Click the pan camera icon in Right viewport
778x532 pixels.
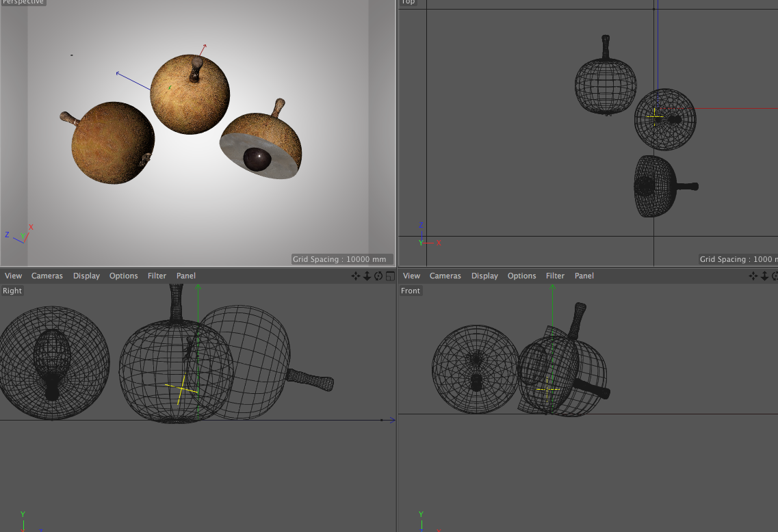[x=356, y=276]
